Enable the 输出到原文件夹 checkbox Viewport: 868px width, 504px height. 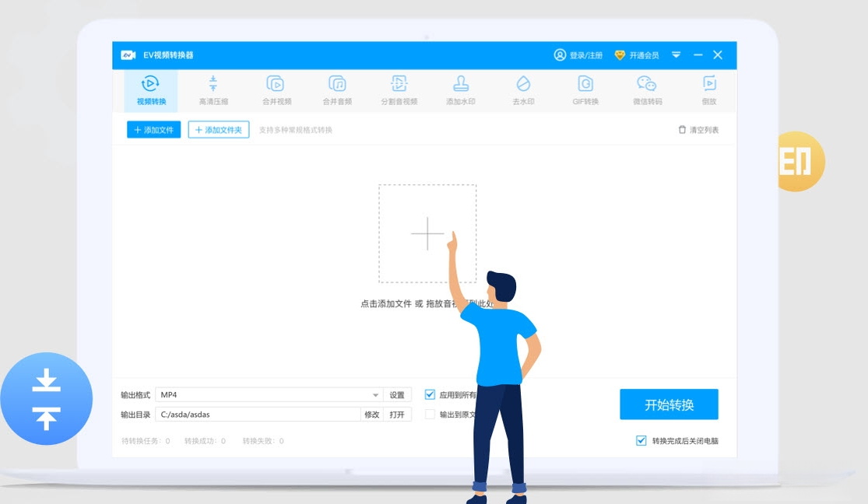(430, 414)
